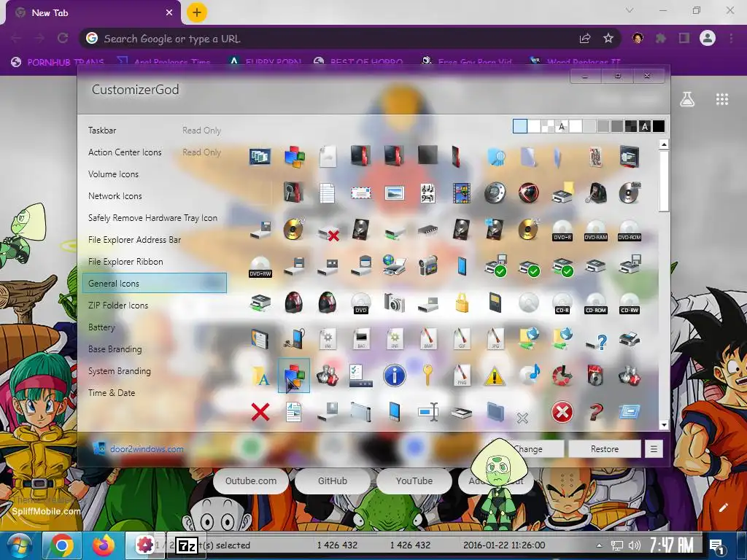
Task: Select the printer with globe icon
Action: coord(395,265)
